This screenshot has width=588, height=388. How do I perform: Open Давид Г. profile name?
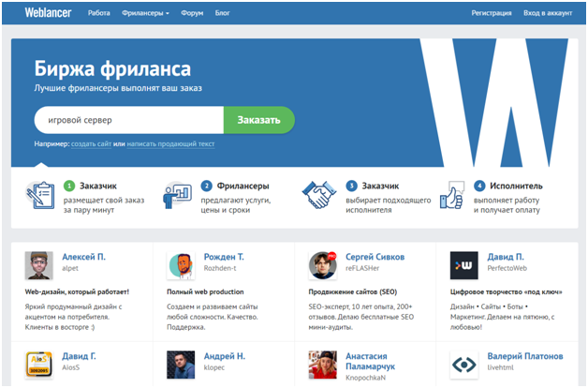pyautogui.click(x=80, y=356)
